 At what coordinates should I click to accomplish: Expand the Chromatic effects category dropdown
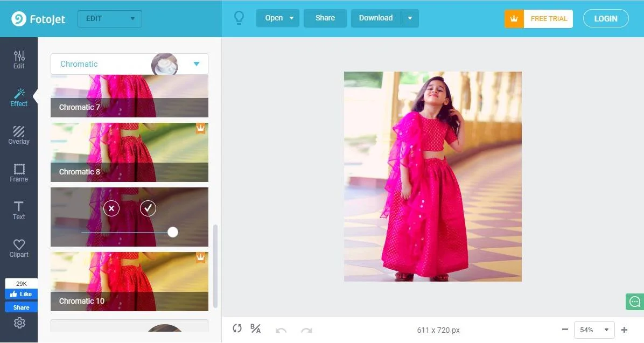pyautogui.click(x=196, y=64)
